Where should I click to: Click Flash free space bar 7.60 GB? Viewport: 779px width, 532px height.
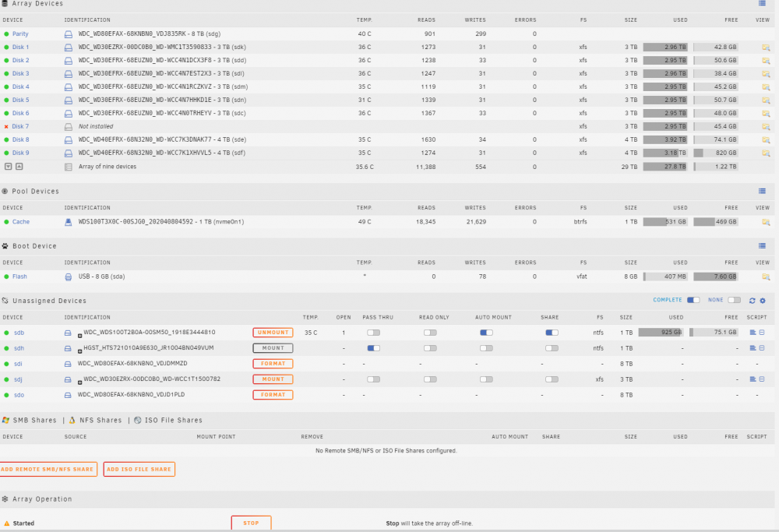pyautogui.click(x=716, y=277)
